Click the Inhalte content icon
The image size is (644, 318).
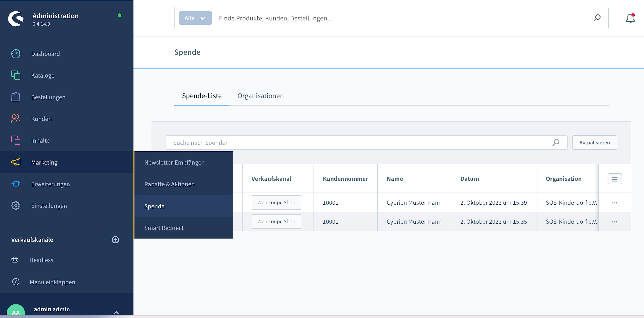pos(16,140)
